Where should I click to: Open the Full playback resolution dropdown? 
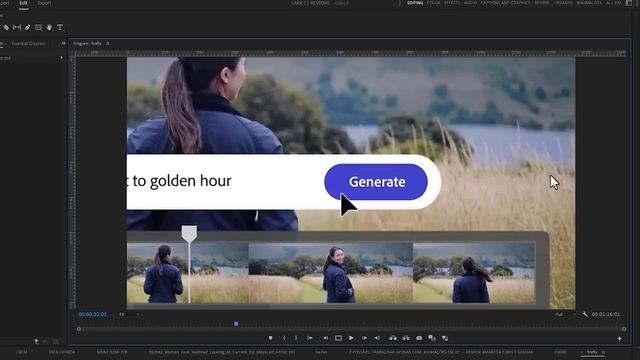tap(565, 314)
